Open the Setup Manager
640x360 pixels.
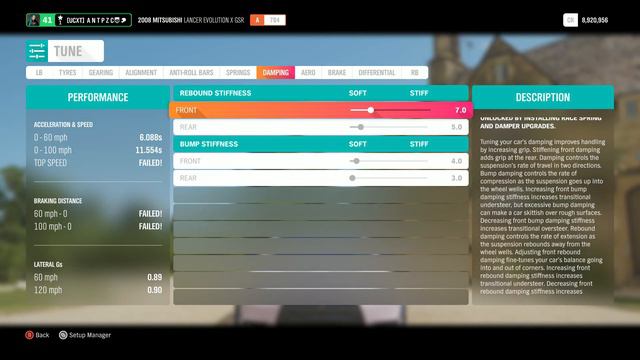tap(90, 335)
